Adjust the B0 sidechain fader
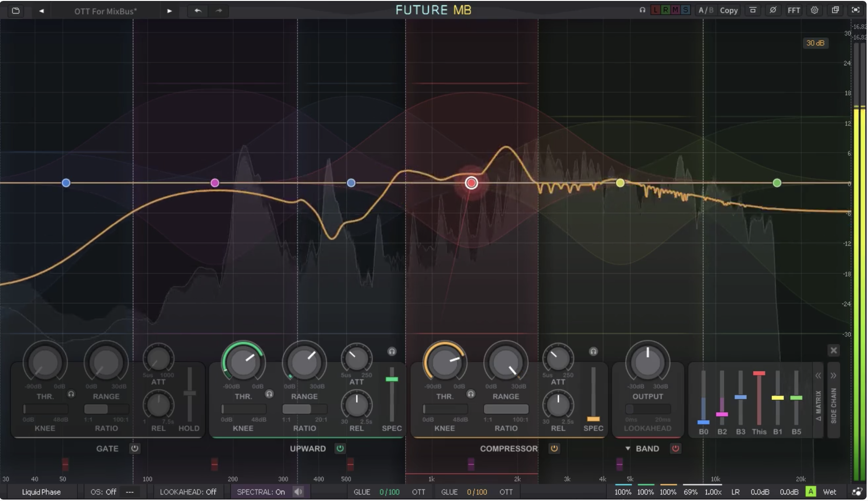This screenshot has width=868, height=501. click(x=703, y=397)
